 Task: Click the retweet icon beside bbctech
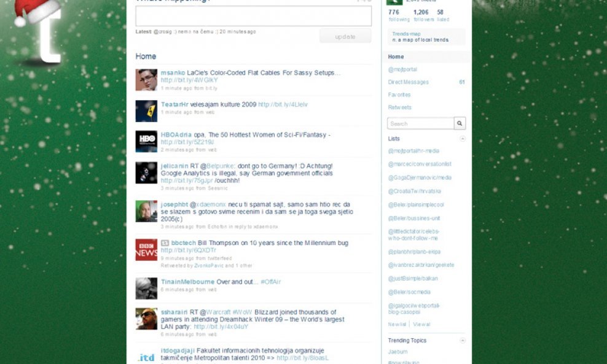pos(165,243)
